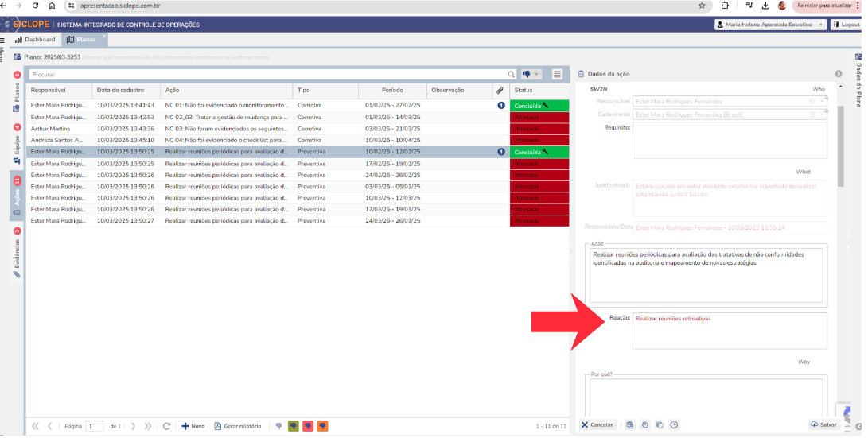Image resolution: width=868 pixels, height=438 pixels.
Task: Click the list view icon beside the search bar
Action: [558, 74]
